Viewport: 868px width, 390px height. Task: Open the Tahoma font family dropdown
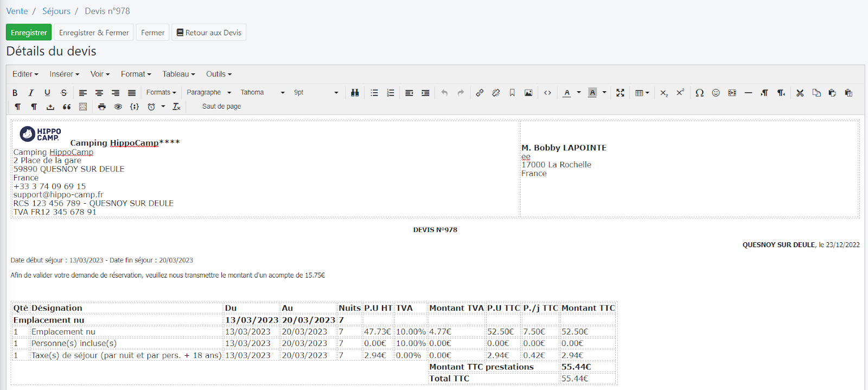tap(263, 93)
